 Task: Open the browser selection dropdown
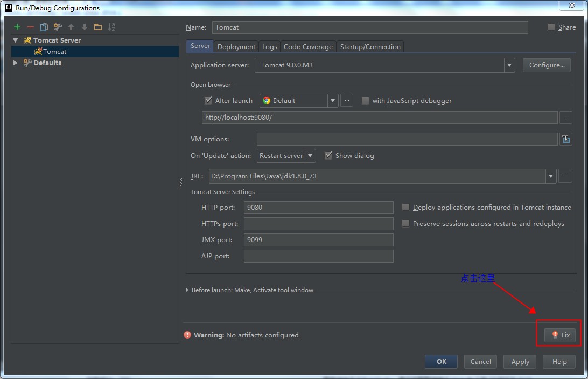tap(333, 101)
